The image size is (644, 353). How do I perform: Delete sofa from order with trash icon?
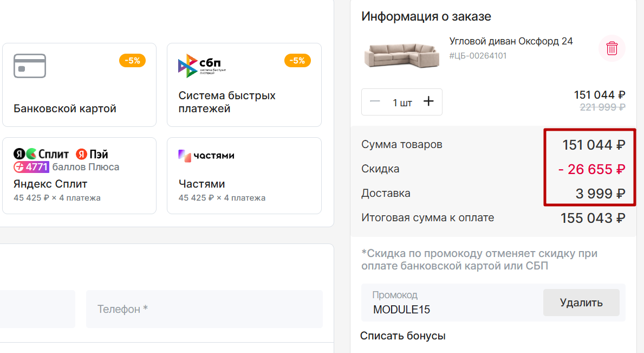[612, 48]
